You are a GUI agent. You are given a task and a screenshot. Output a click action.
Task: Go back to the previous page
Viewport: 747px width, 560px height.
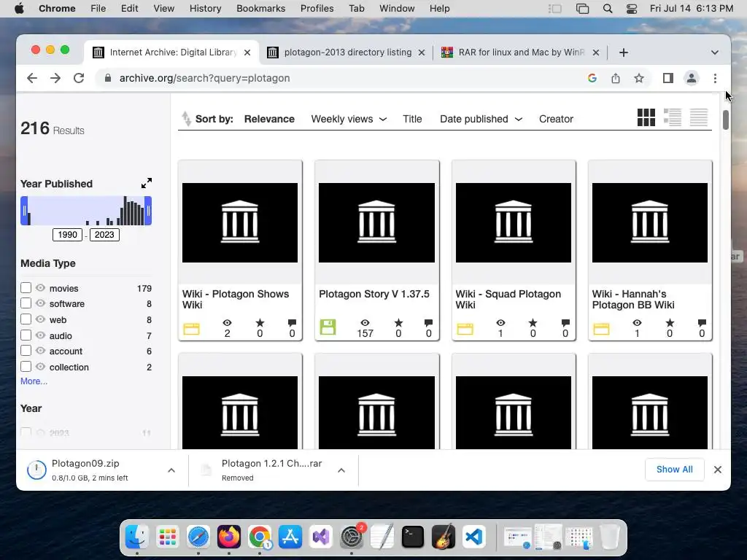tap(32, 78)
